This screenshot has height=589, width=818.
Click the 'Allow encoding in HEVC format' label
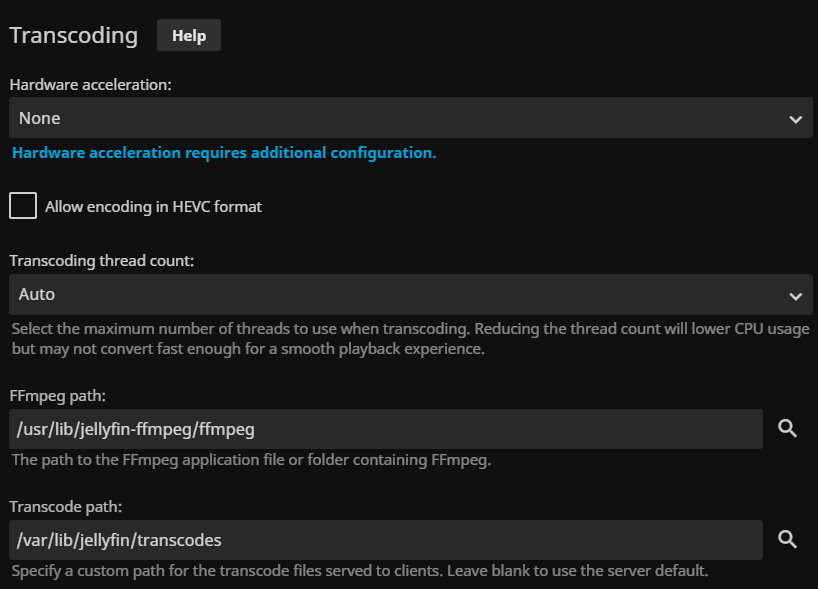pos(153,207)
